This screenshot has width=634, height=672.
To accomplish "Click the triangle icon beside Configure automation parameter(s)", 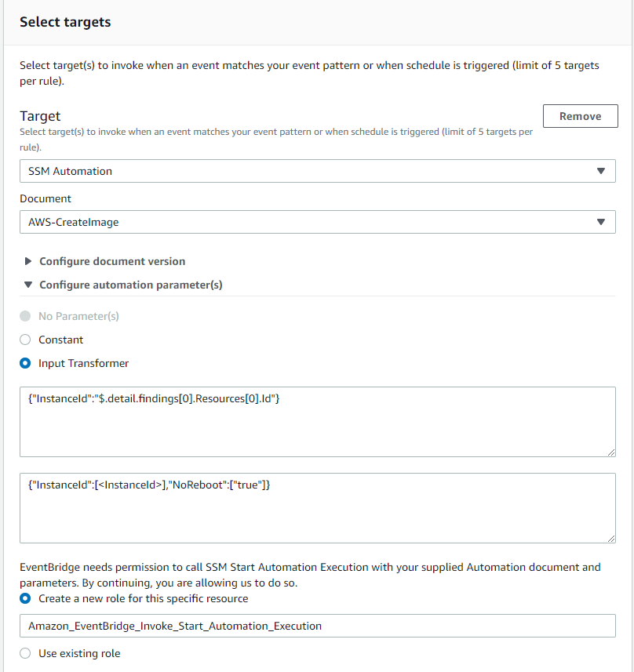I will tap(29, 285).
